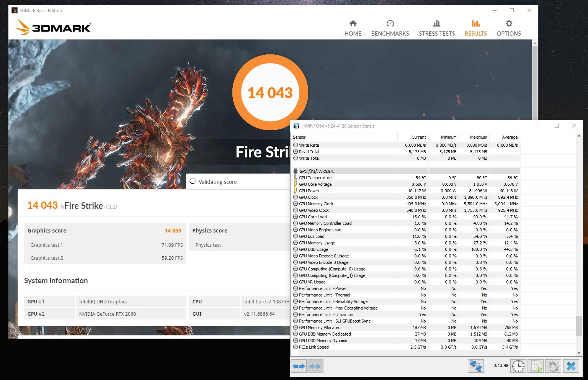The image size is (588, 380).
Task: Close sensors using the blue X icon
Action: pos(570,366)
